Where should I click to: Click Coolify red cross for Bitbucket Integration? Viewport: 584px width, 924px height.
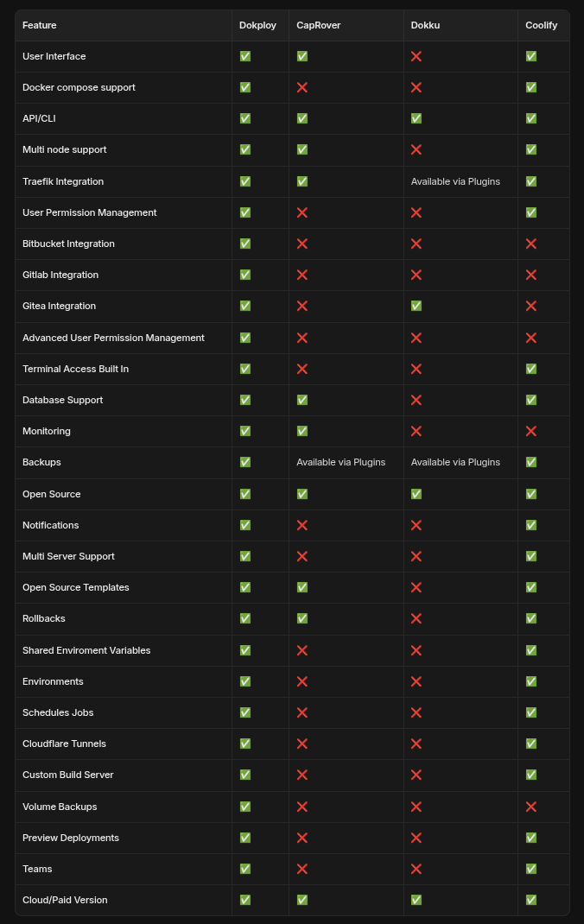pos(531,244)
